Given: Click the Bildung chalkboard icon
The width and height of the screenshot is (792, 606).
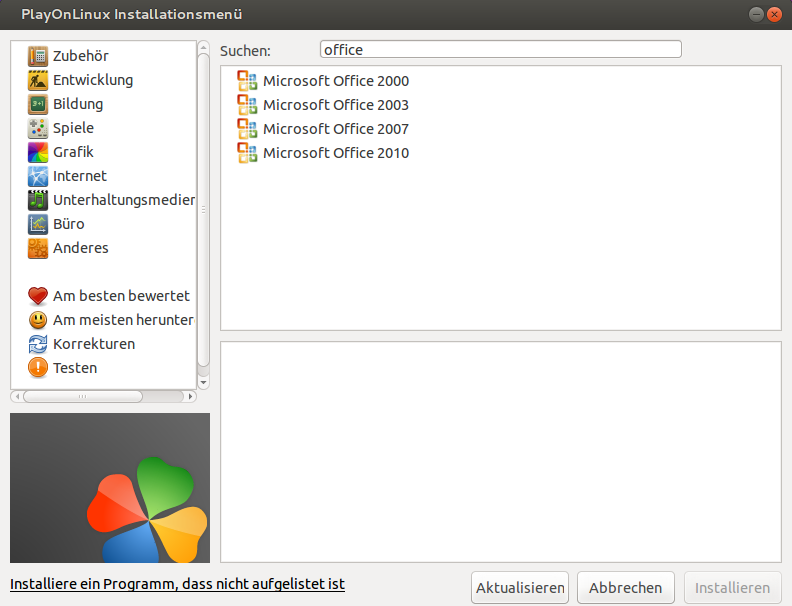Looking at the screenshot, I should tap(38, 104).
